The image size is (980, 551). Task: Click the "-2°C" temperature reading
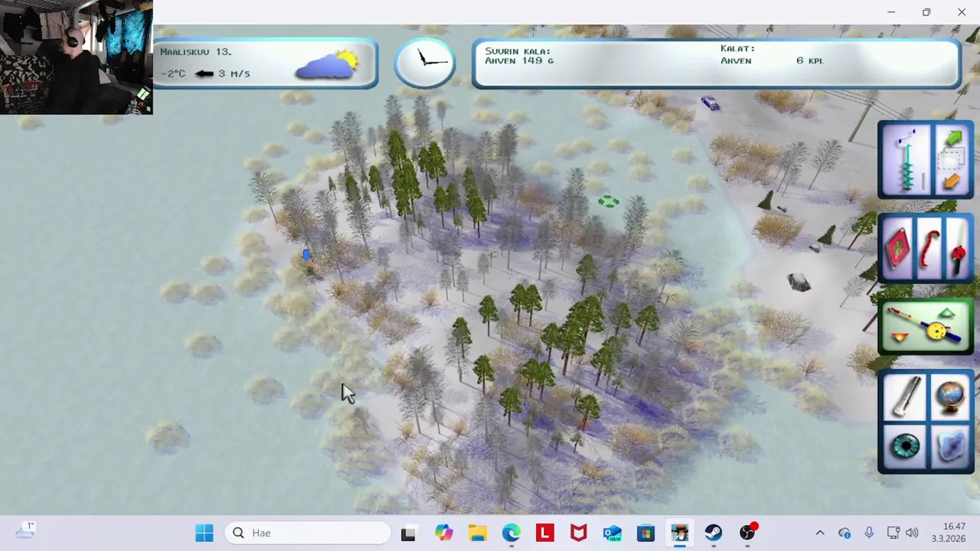(x=173, y=73)
